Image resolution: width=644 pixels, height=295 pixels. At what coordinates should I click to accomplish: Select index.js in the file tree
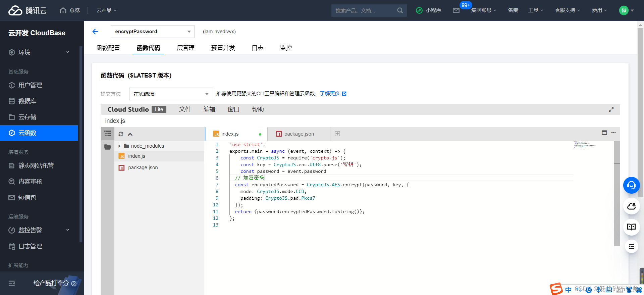(159, 156)
